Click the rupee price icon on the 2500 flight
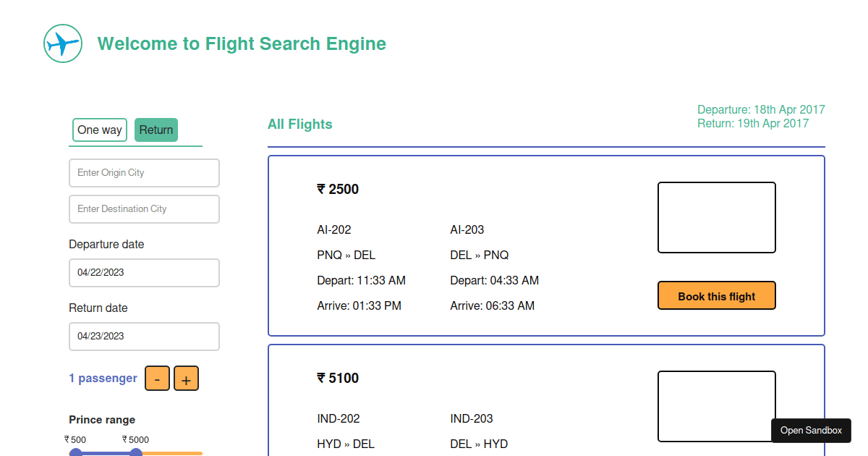The width and height of the screenshot is (868, 456). pos(320,189)
